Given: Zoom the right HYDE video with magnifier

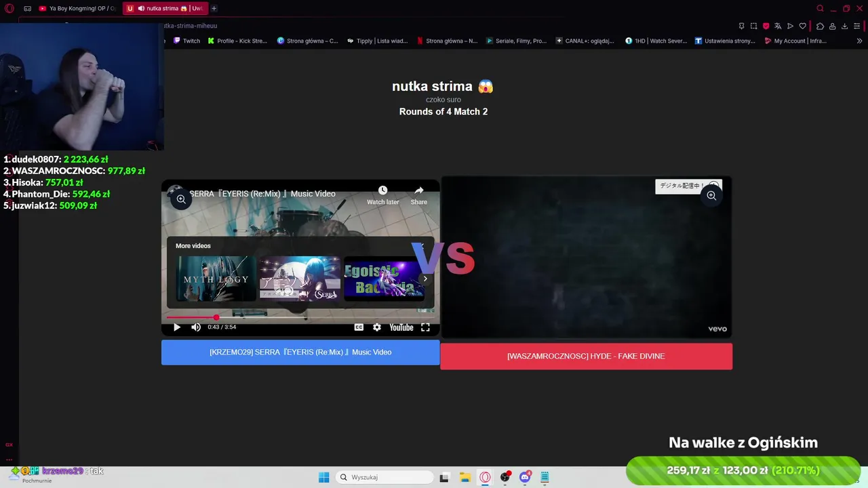Looking at the screenshot, I should (x=711, y=195).
